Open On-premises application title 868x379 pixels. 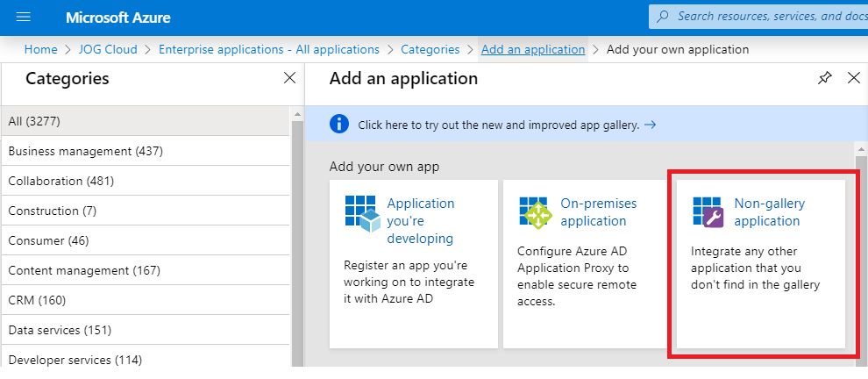point(599,212)
